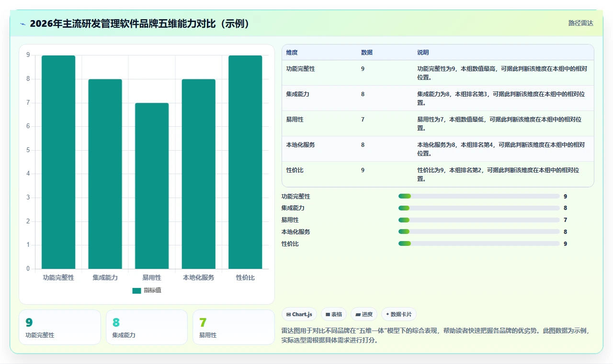Click the 维度 column header
This screenshot has width=613, height=364.
pos(292,52)
